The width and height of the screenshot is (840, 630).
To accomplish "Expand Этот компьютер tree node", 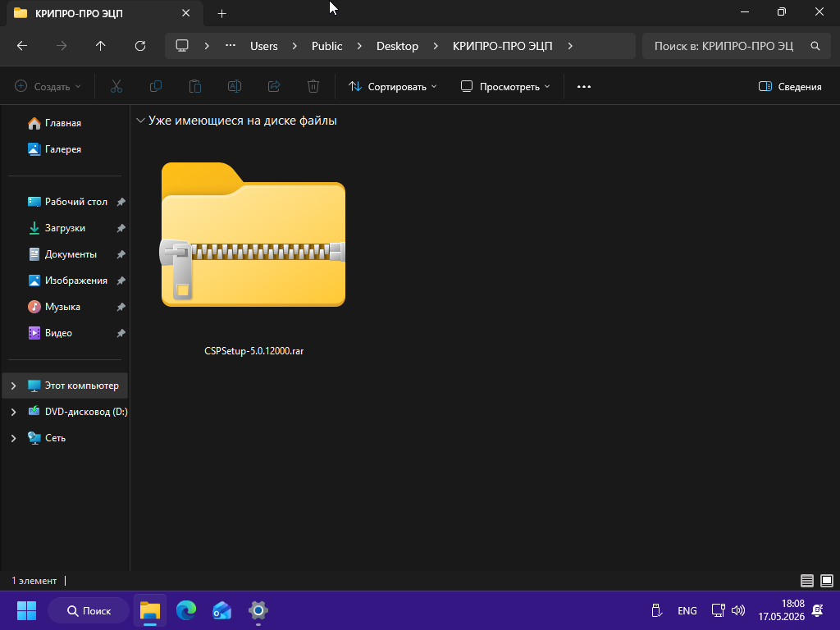I will (x=13, y=386).
